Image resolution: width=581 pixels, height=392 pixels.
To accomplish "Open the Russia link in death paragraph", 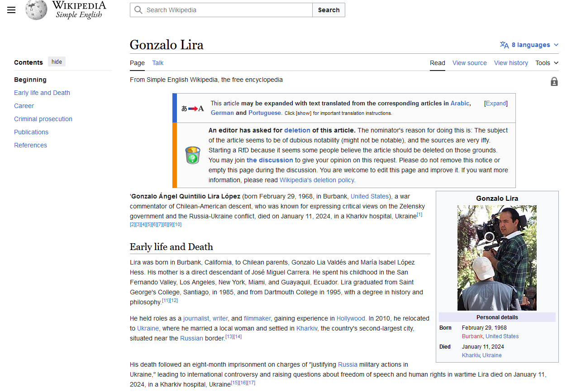I will 348,364.
